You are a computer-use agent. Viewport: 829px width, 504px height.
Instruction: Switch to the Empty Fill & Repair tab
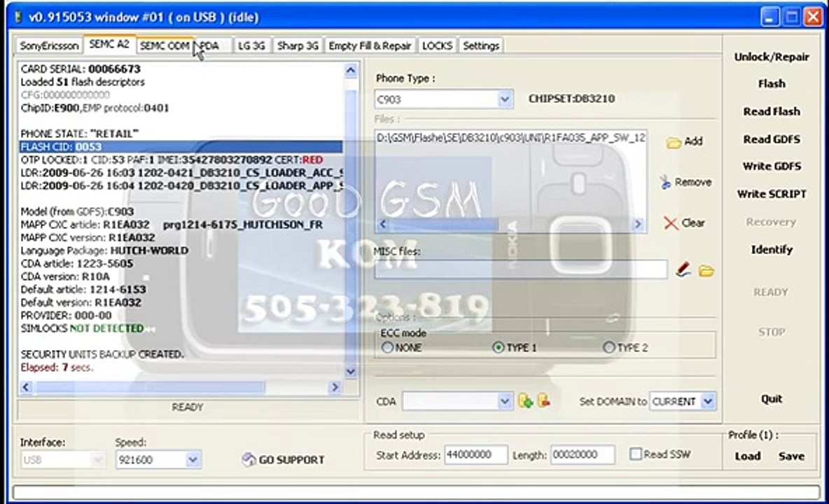[x=370, y=46]
